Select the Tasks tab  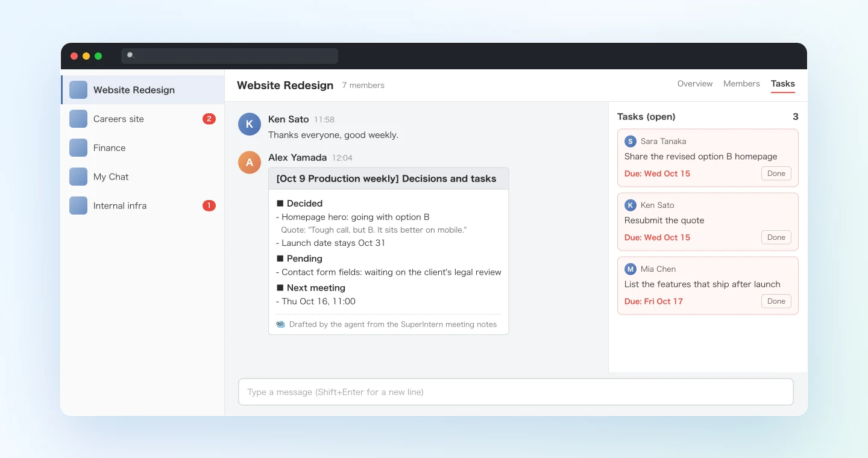(783, 84)
